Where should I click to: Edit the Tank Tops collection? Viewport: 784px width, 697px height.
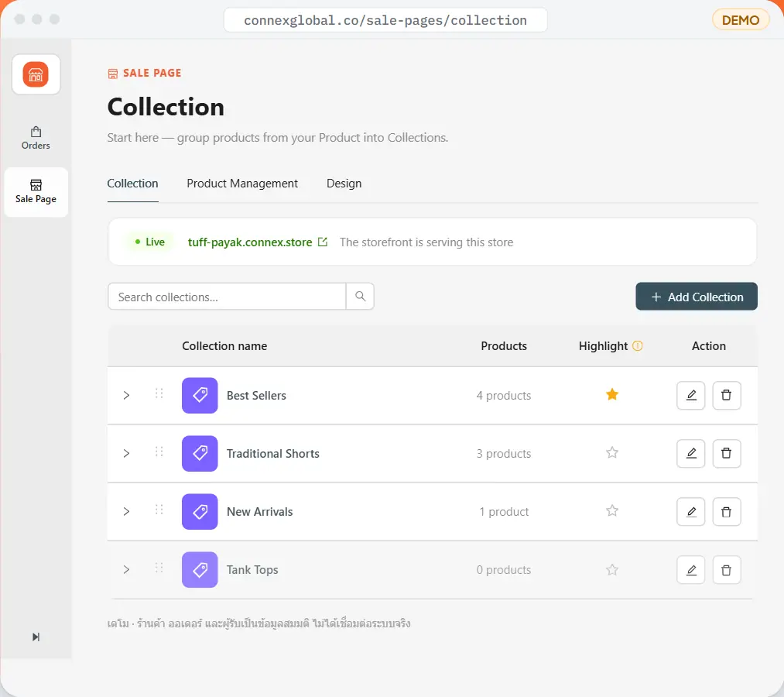[x=691, y=569]
